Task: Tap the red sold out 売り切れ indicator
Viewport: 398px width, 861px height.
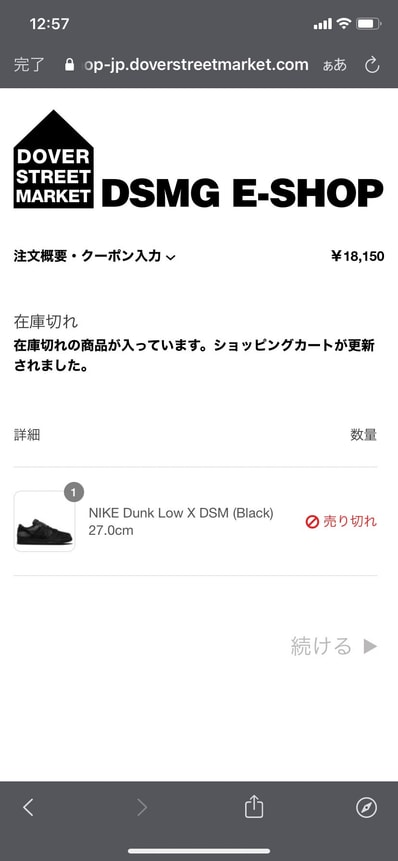Action: [x=341, y=522]
